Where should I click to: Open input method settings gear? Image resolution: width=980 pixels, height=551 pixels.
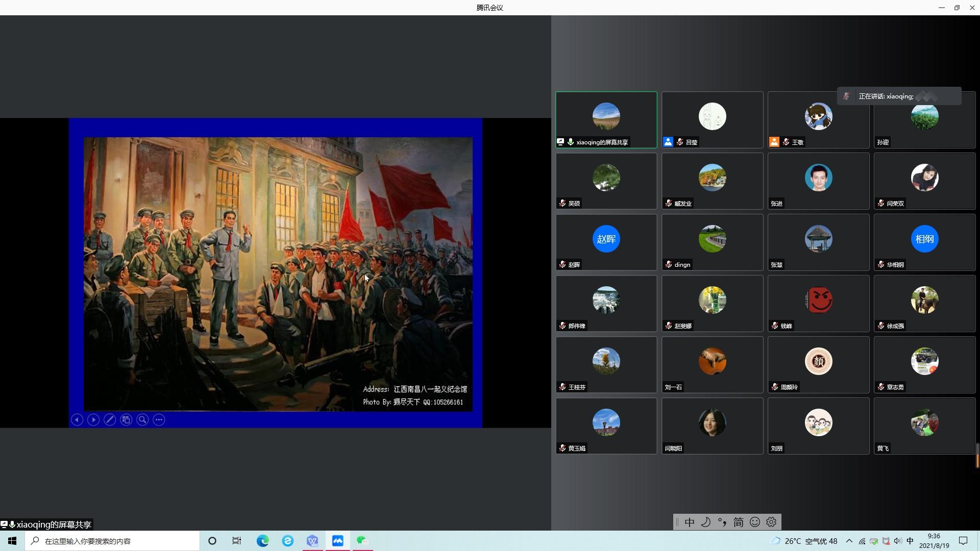pos(771,522)
